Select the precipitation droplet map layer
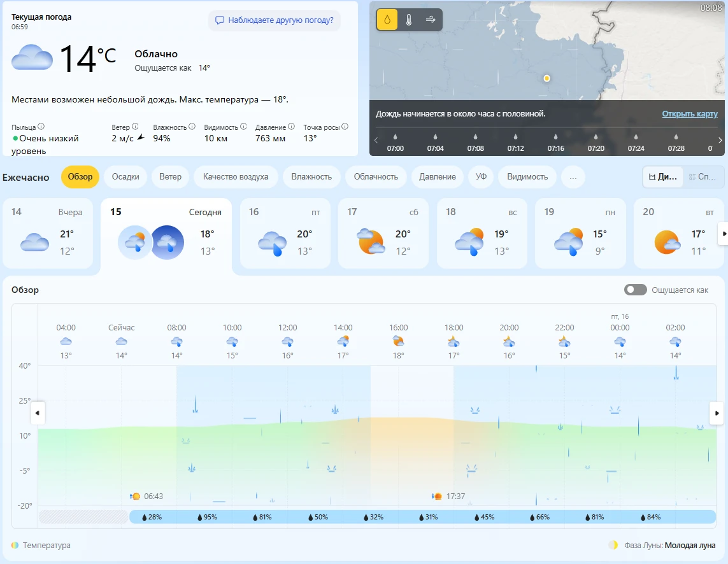The width and height of the screenshot is (728, 564). point(387,20)
